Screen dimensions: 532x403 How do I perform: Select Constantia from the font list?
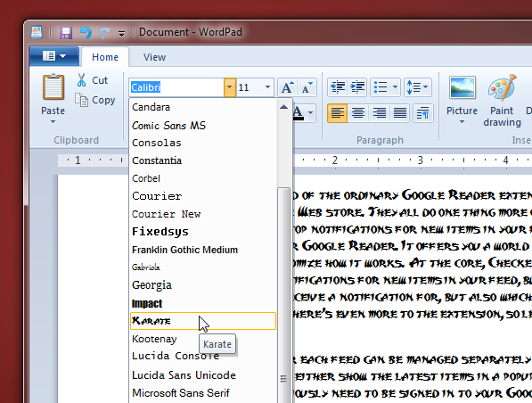click(x=203, y=160)
